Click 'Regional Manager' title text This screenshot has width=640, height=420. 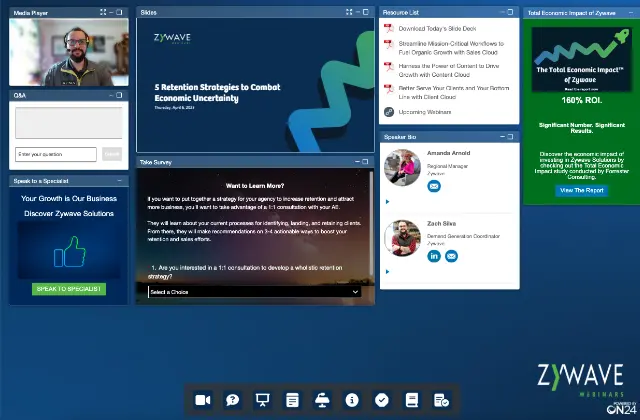click(x=447, y=167)
